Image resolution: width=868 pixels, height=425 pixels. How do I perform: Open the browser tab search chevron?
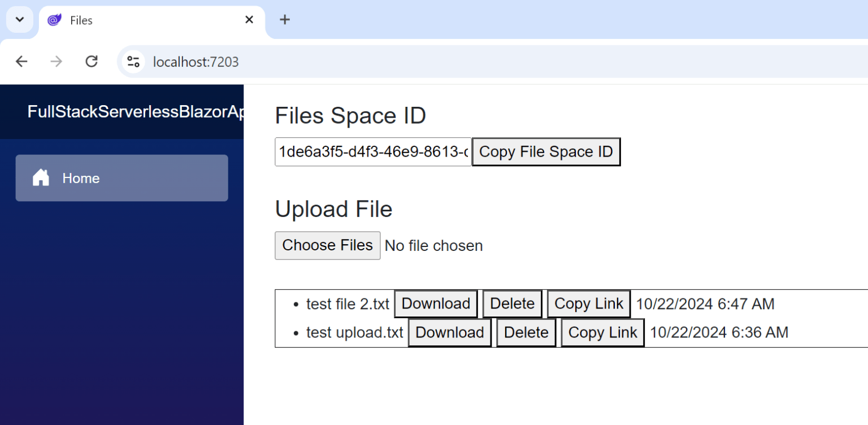point(19,19)
